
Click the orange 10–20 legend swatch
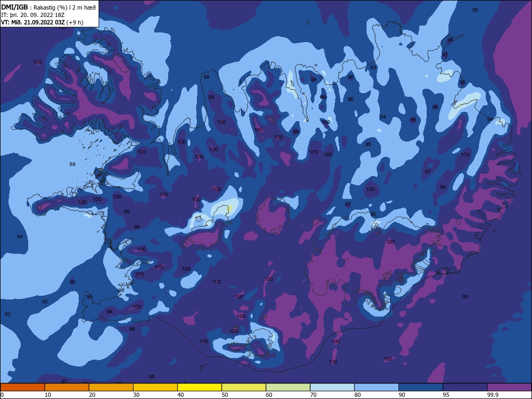point(67,387)
